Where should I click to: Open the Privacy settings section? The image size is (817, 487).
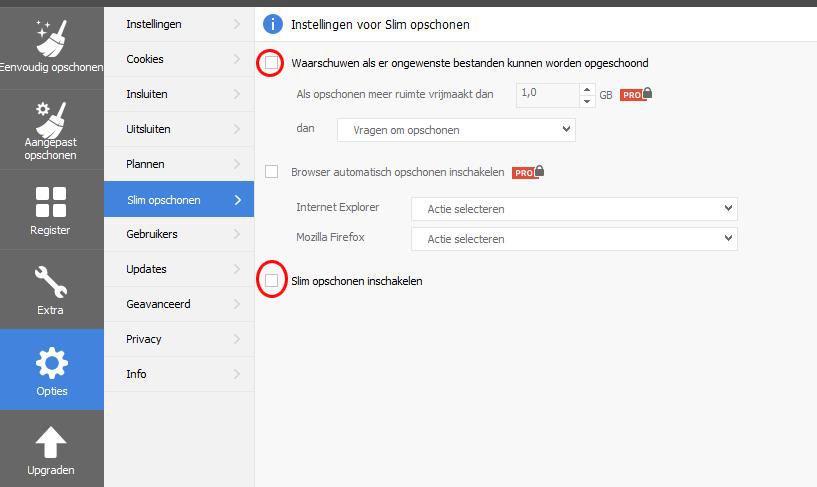click(x=179, y=339)
